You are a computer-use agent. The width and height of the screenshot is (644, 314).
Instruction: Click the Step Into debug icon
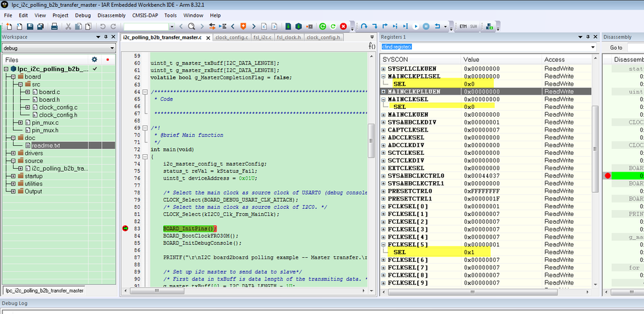pyautogui.click(x=375, y=26)
